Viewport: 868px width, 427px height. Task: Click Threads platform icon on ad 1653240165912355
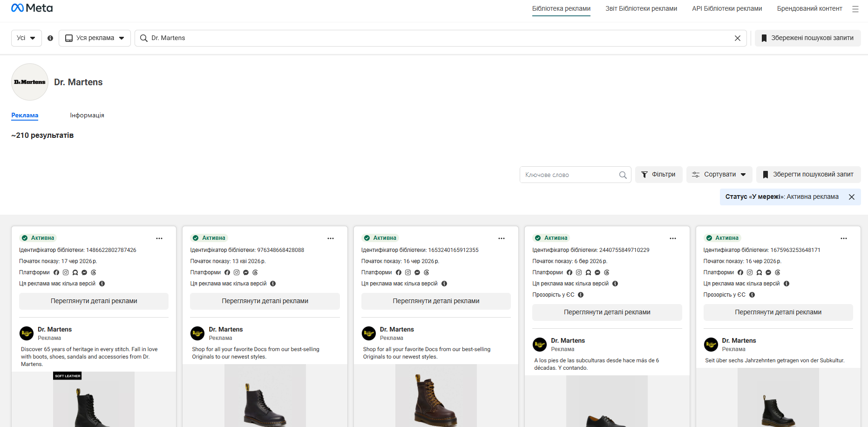point(427,272)
